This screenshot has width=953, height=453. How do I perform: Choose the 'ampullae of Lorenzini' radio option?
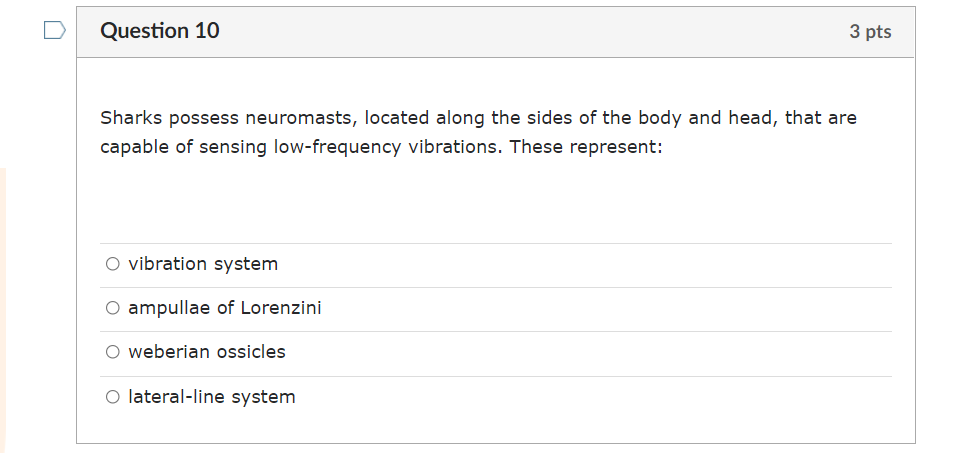tap(113, 308)
